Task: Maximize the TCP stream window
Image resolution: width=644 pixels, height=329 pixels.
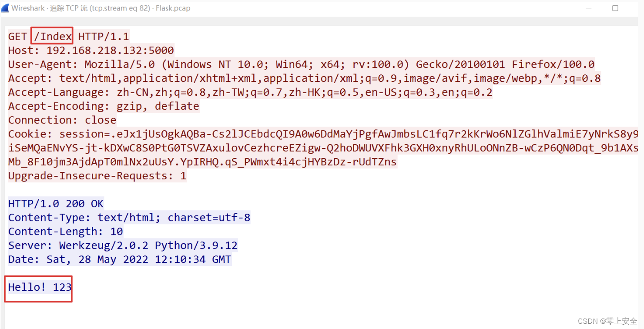Action: (615, 8)
